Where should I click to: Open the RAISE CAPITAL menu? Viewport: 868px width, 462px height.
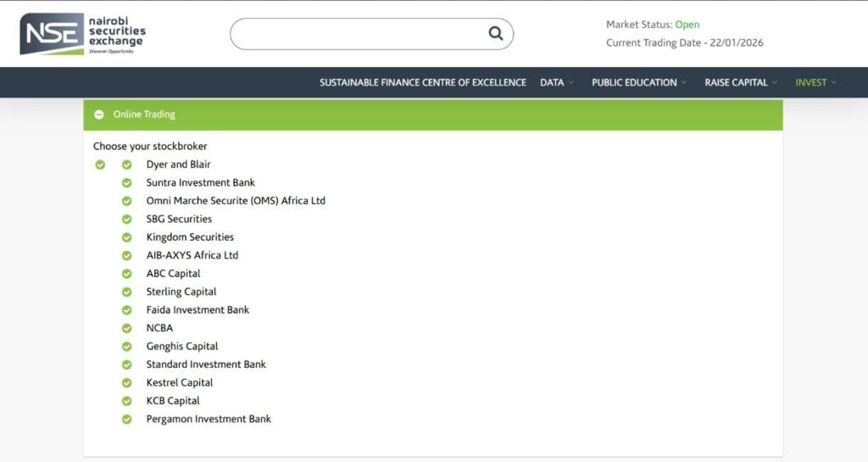point(737,82)
